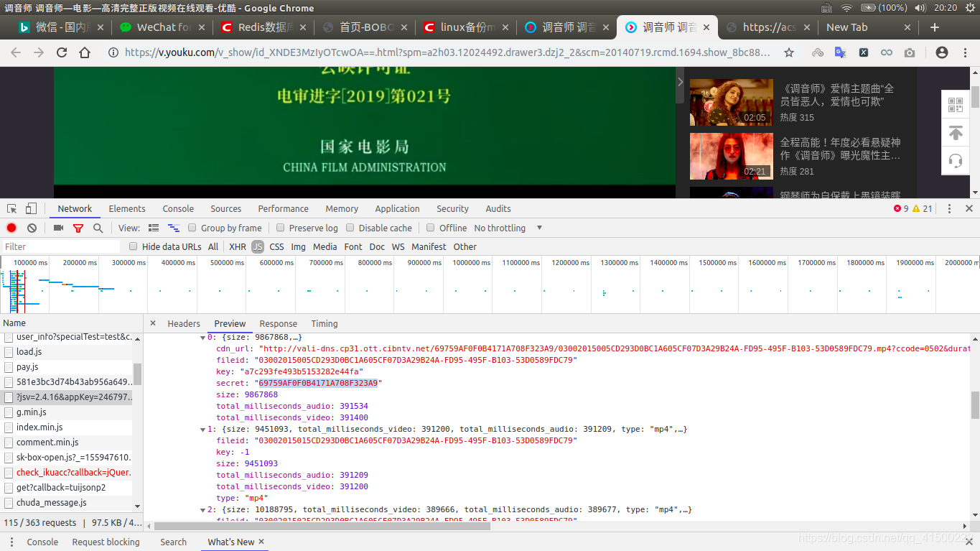Enable Disable cache checkbox
Screen dimensions: 980x551
[x=350, y=228]
